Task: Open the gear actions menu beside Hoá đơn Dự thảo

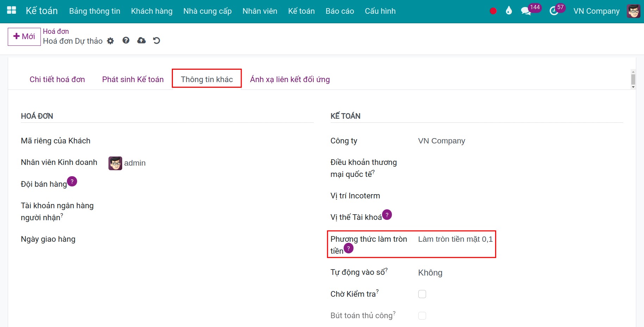Action: [x=111, y=41]
